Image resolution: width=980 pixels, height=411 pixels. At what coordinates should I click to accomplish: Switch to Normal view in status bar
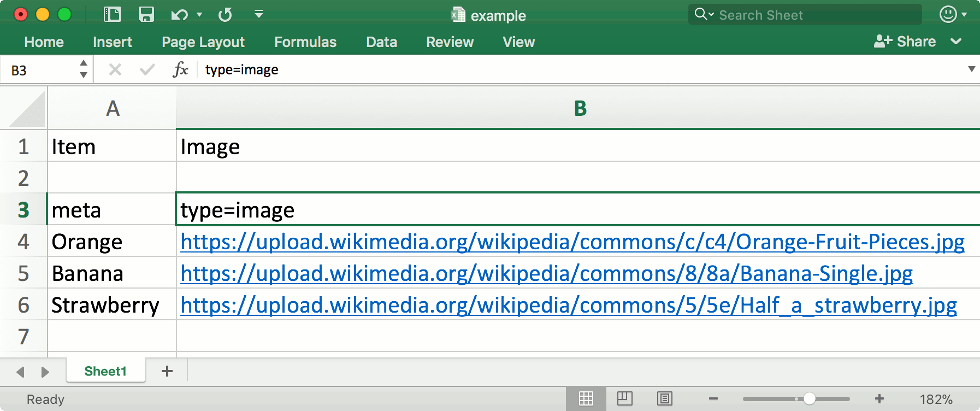(x=586, y=398)
